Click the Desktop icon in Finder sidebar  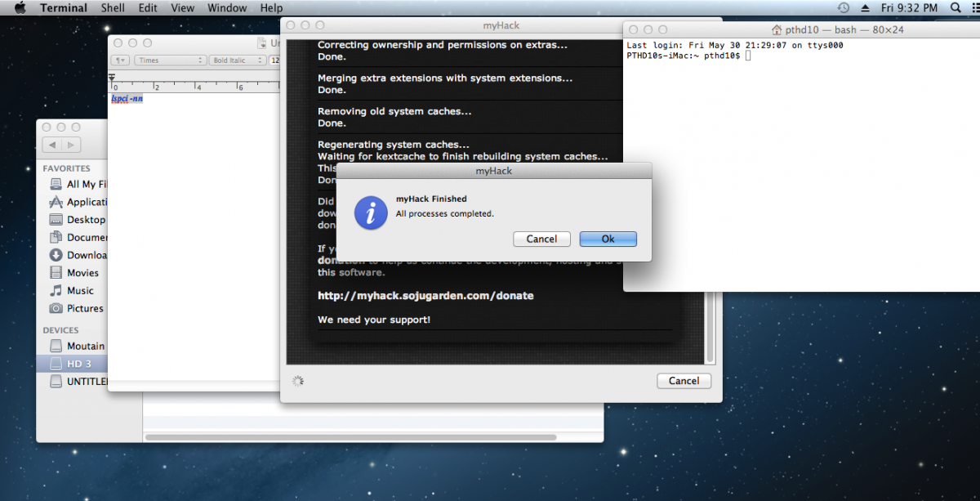point(56,220)
